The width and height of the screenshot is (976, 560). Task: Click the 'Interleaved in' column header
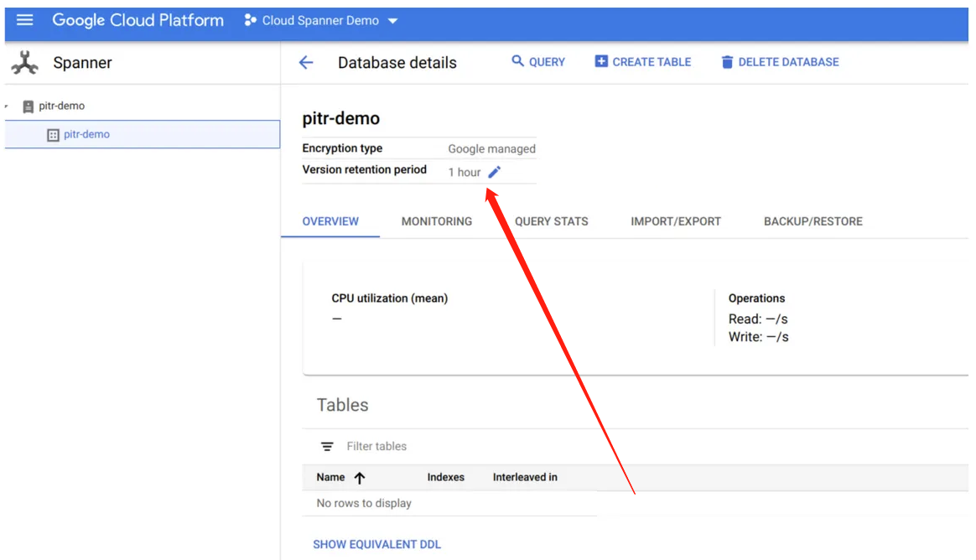point(525,477)
